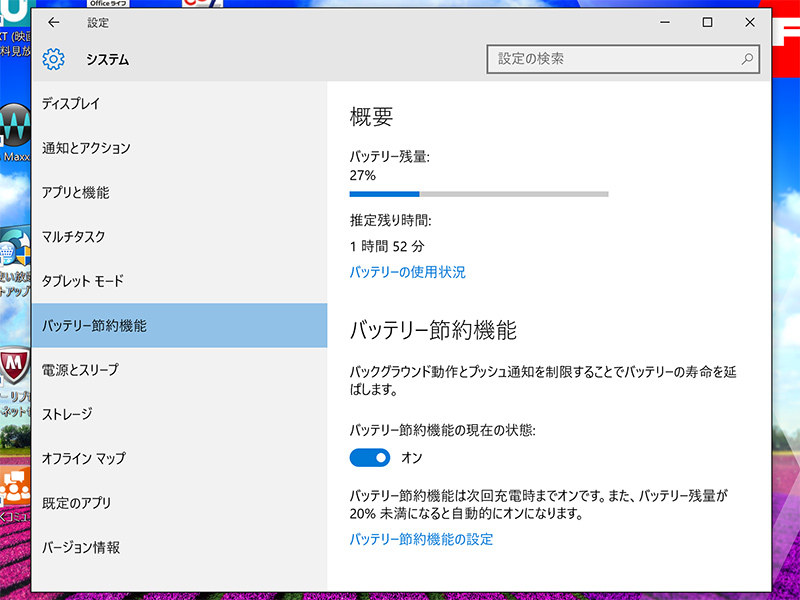
Task: Select ストレージ from the sidebar
Action: pos(67,414)
